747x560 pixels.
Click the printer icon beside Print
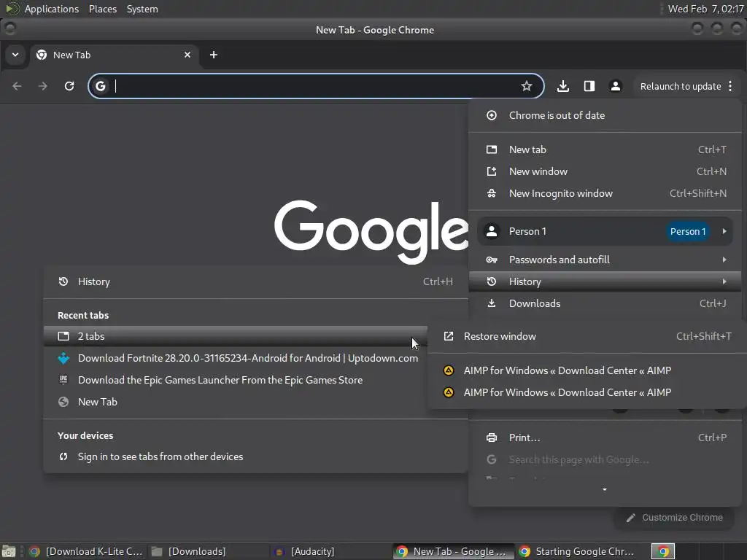tap(492, 437)
